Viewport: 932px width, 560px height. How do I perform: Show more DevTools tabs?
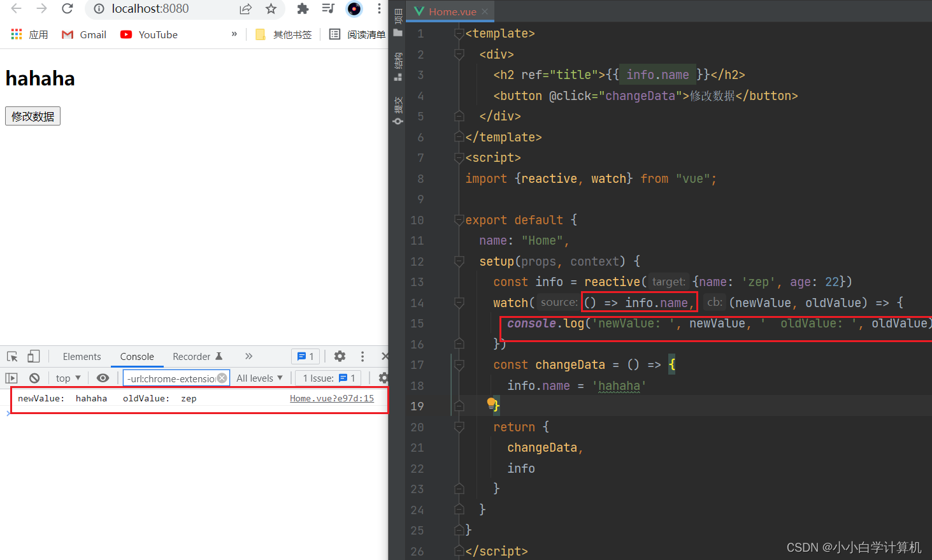tap(249, 357)
